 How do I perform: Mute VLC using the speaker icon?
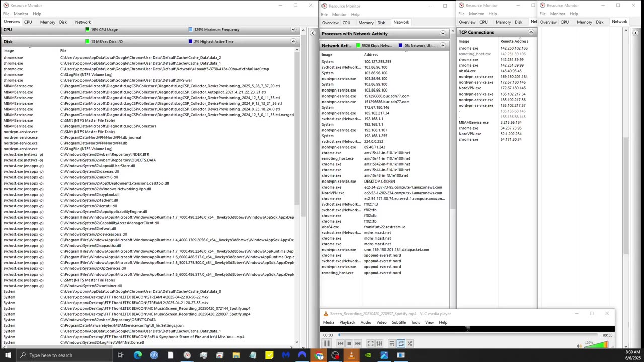coord(579,345)
